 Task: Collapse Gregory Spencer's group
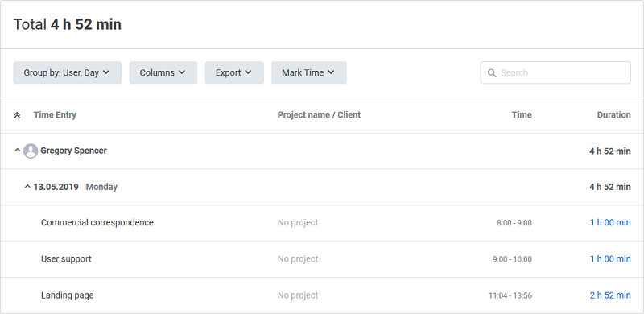pos(17,151)
